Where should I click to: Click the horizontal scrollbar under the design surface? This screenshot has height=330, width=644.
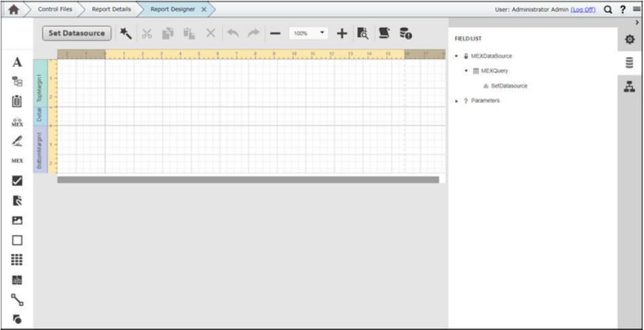pyautogui.click(x=248, y=179)
